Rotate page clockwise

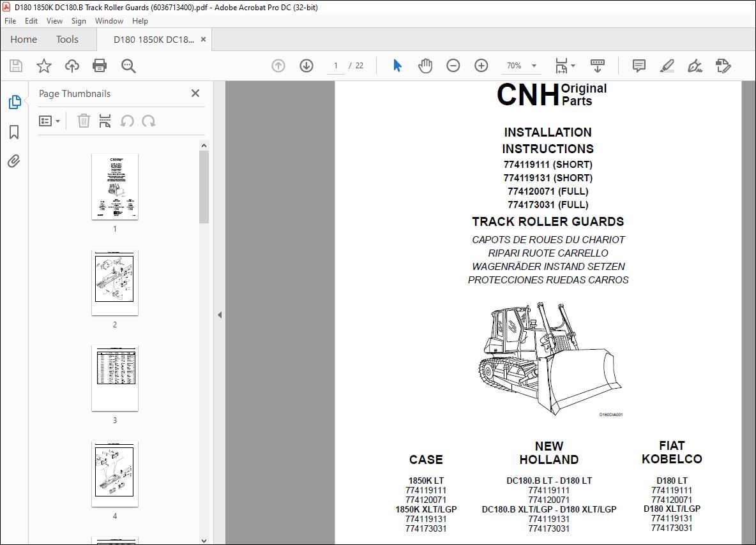point(149,121)
